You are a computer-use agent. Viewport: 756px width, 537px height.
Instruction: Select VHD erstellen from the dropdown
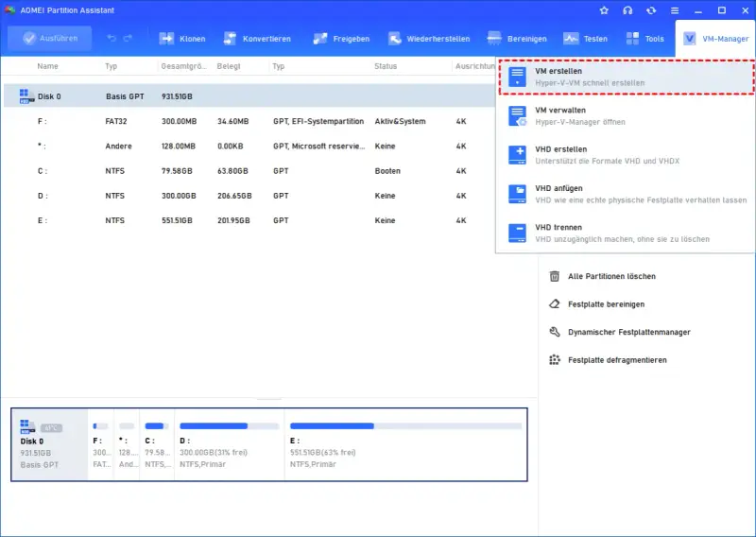[x=627, y=155]
